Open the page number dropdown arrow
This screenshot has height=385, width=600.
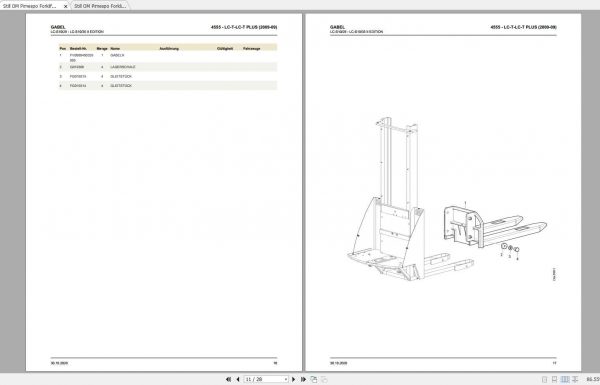[x=286, y=379]
